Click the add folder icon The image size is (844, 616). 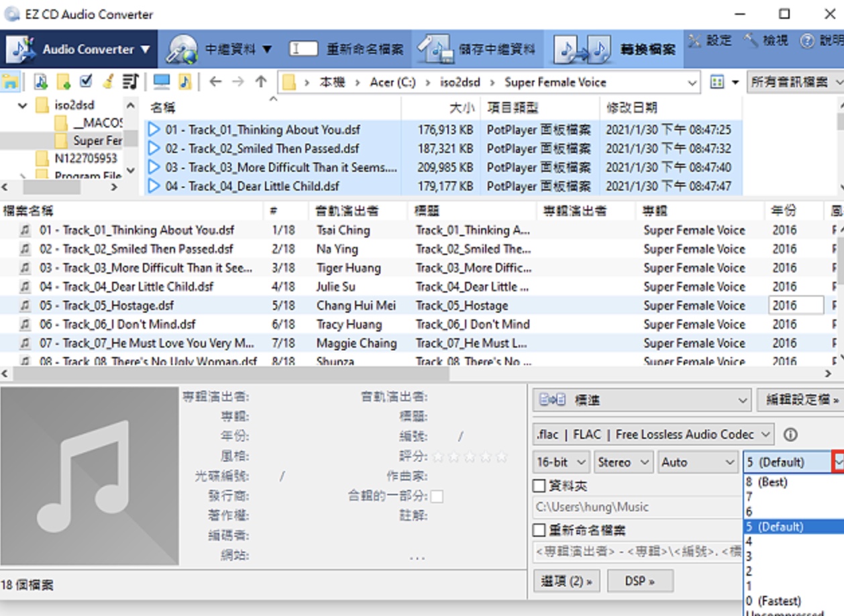point(64,82)
